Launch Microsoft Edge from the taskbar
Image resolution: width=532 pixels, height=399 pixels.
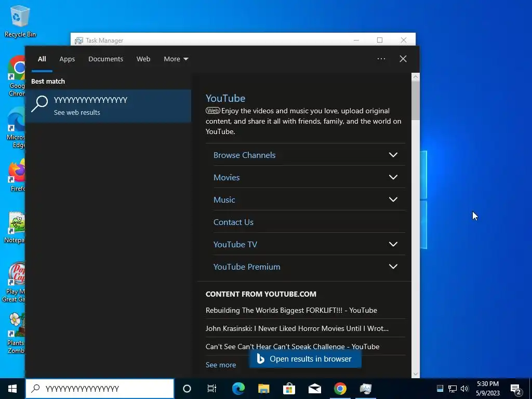pyautogui.click(x=238, y=389)
